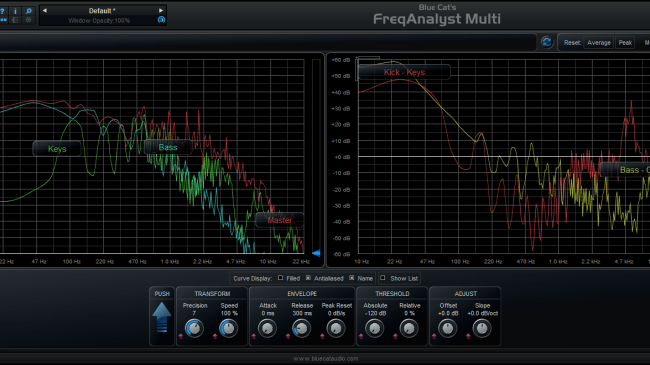
Task: Click the Window Opacity 100% readout
Action: (99, 20)
